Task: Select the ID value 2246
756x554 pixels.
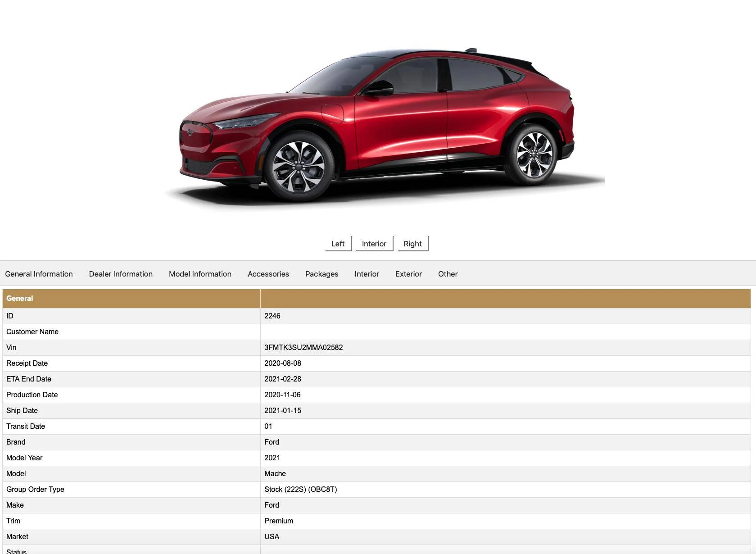Action: (x=272, y=316)
